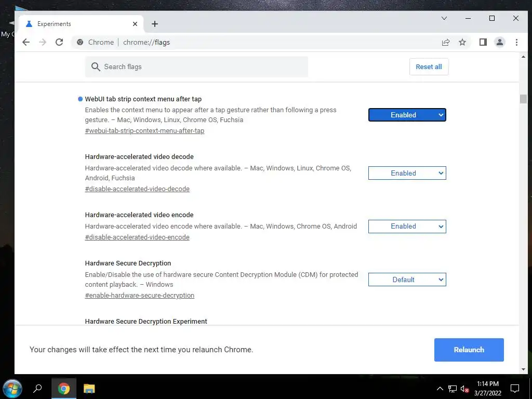Open WebUI tab strip context menu Enabled dropdown
This screenshot has width=532, height=399.
coord(407,115)
